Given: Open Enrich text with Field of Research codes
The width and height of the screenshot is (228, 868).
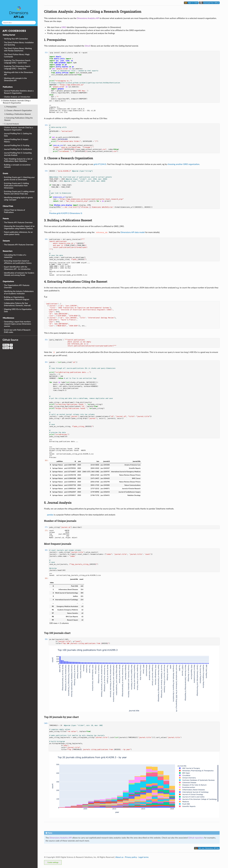Looking at the screenshot, I should point(17,331).
